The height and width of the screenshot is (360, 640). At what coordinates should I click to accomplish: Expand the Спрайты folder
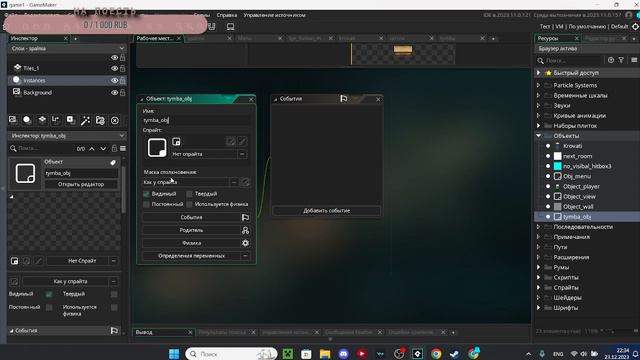pos(538,287)
